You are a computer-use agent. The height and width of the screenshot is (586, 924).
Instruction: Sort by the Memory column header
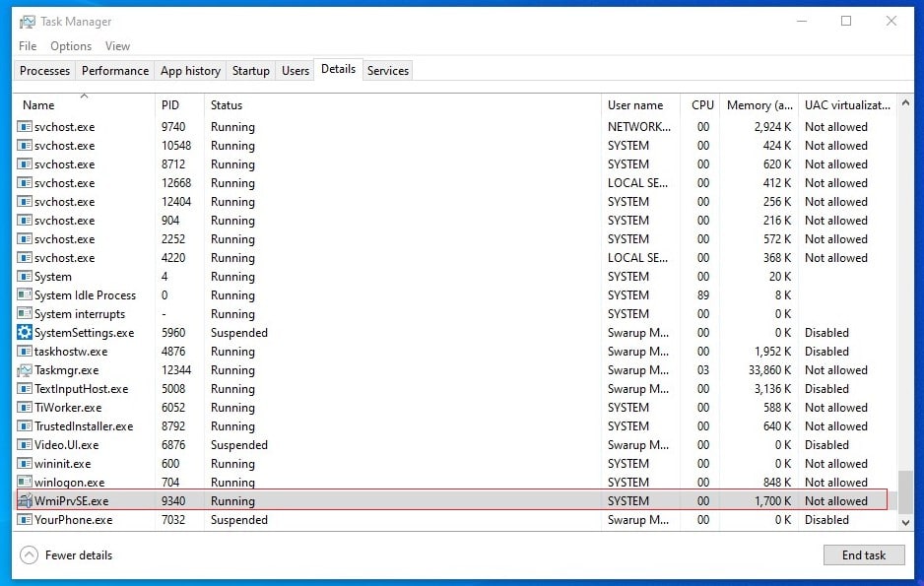click(x=759, y=104)
